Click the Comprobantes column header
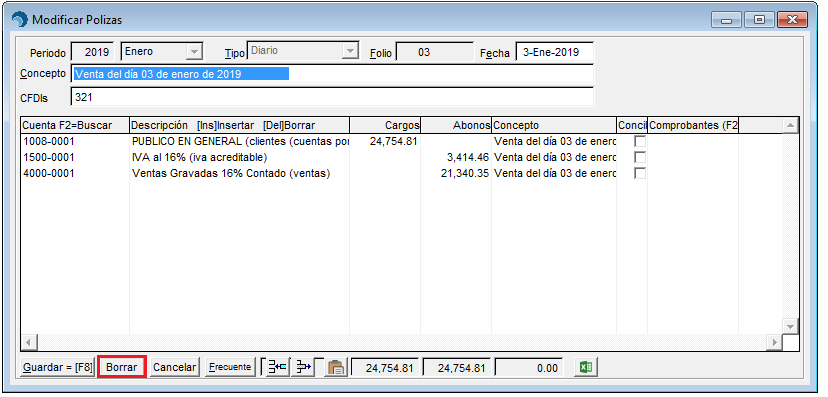 693,125
